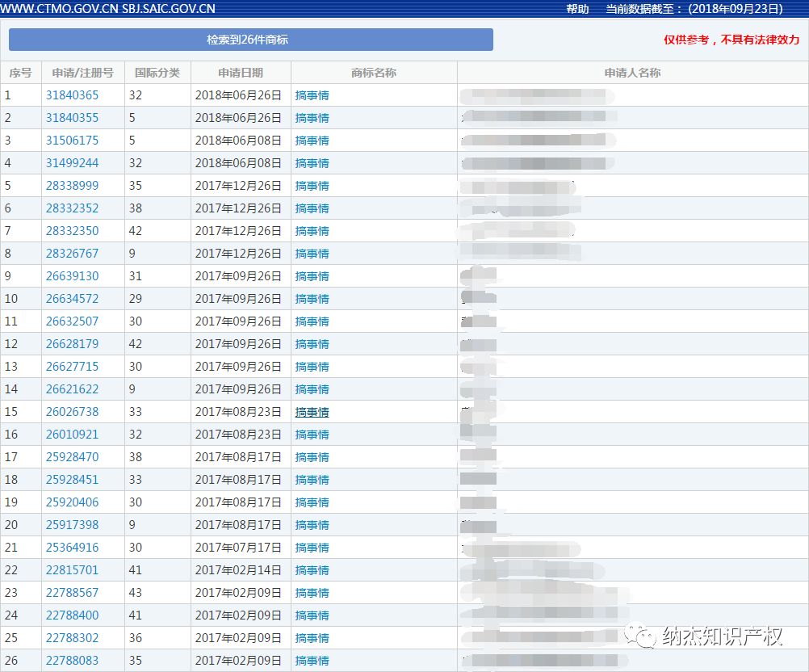This screenshot has width=809, height=672.
Task: Click the 申请日期 column header
Action: [x=241, y=73]
